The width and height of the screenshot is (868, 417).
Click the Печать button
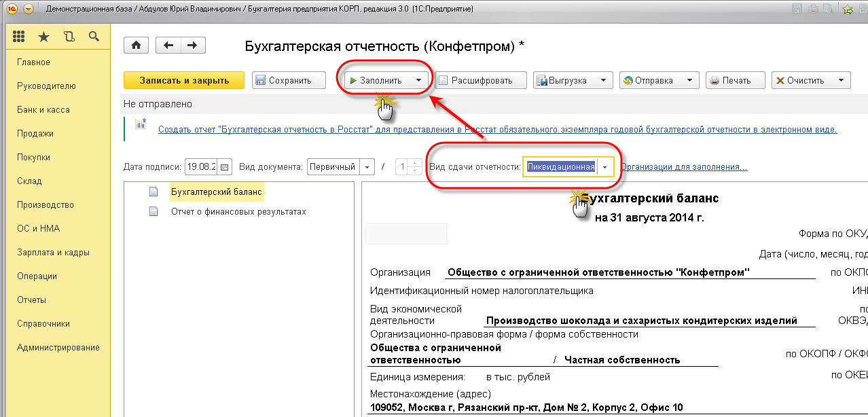click(736, 80)
